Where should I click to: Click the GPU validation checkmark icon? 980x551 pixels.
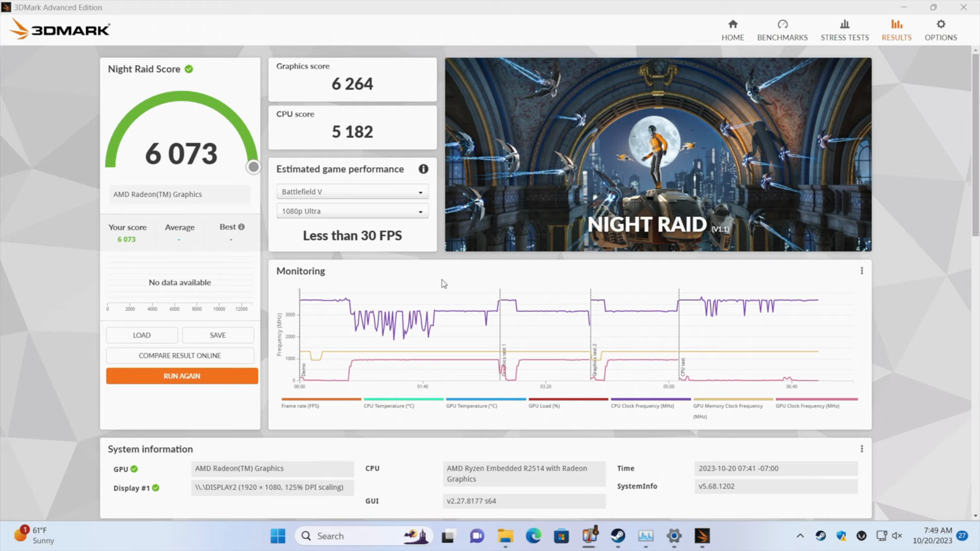click(134, 469)
